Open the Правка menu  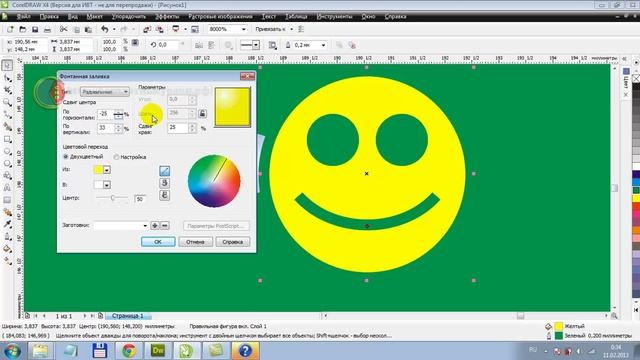coord(49,17)
